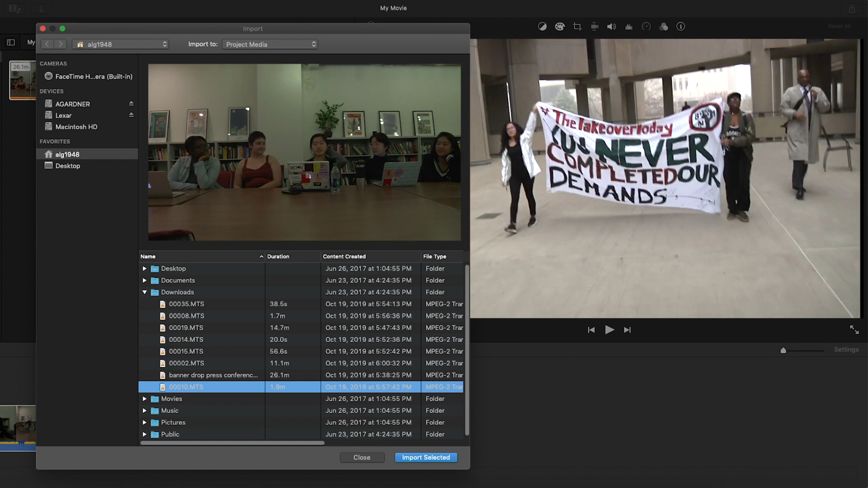
Task: Select the 00019.MTS file
Action: tap(186, 328)
